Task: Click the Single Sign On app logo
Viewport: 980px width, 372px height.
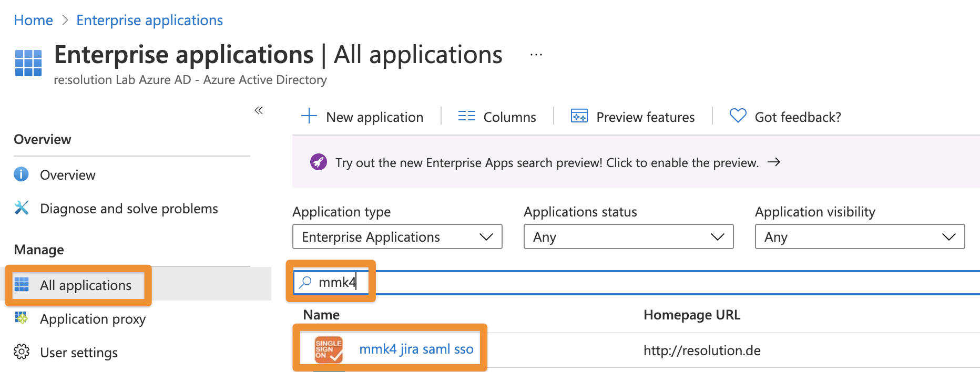Action: click(329, 349)
